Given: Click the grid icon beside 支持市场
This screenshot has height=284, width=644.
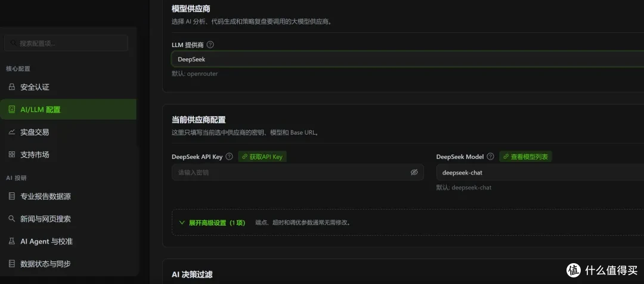Looking at the screenshot, I should click(12, 154).
